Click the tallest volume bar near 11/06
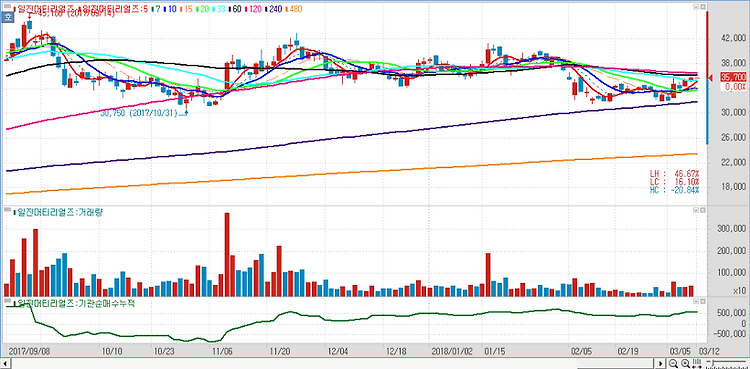Image resolution: width=750 pixels, height=369 pixels. tap(227, 255)
